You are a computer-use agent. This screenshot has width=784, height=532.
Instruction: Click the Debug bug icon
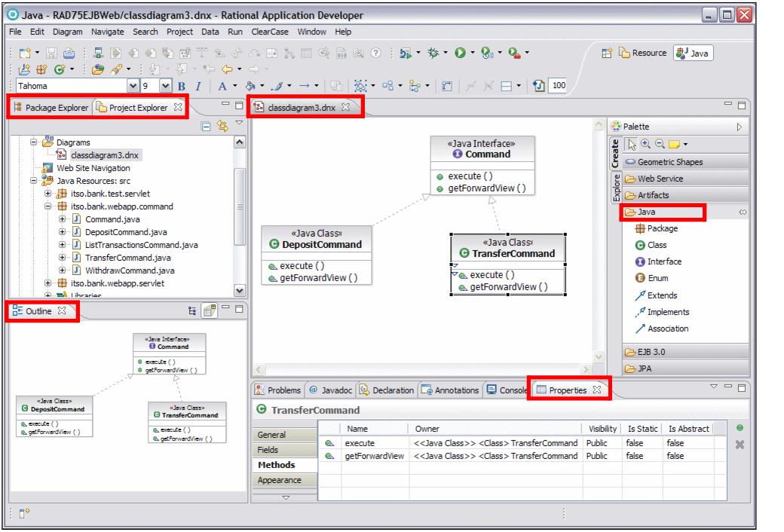click(433, 53)
